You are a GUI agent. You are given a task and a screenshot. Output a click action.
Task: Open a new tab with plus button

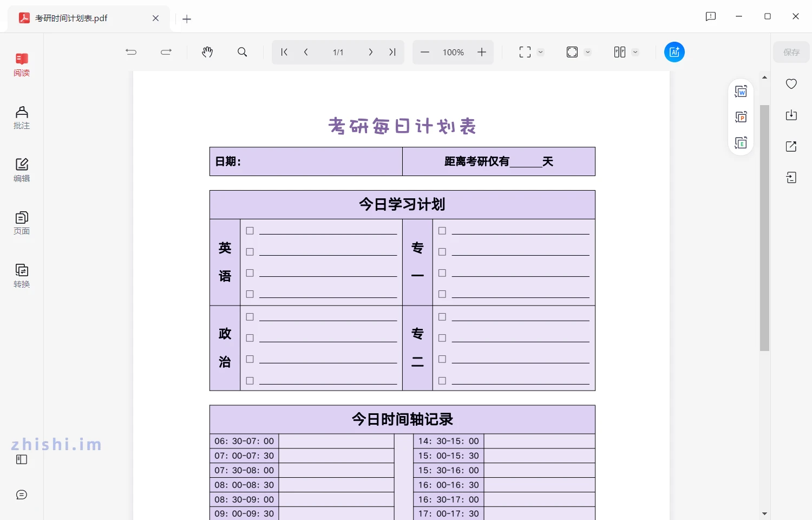click(187, 19)
